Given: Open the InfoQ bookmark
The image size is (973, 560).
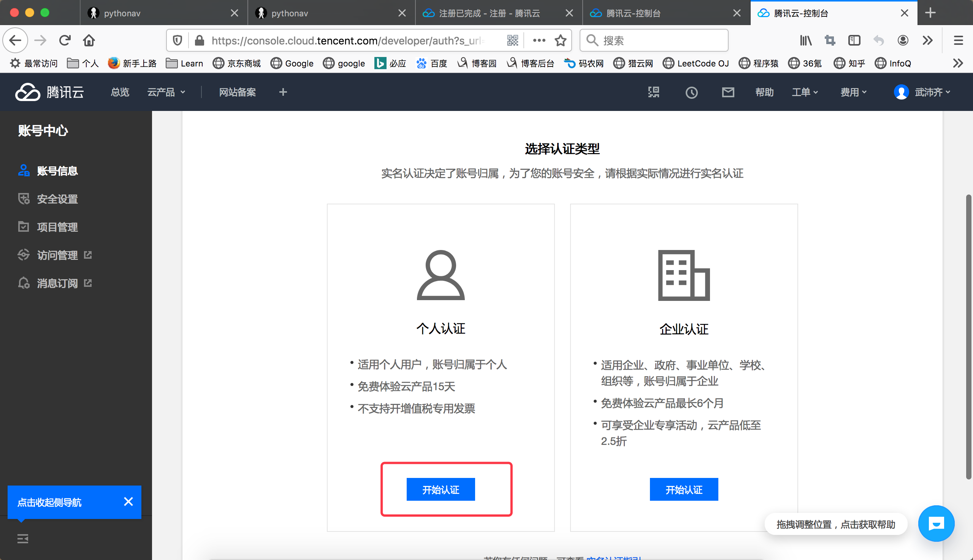Looking at the screenshot, I should tap(892, 63).
